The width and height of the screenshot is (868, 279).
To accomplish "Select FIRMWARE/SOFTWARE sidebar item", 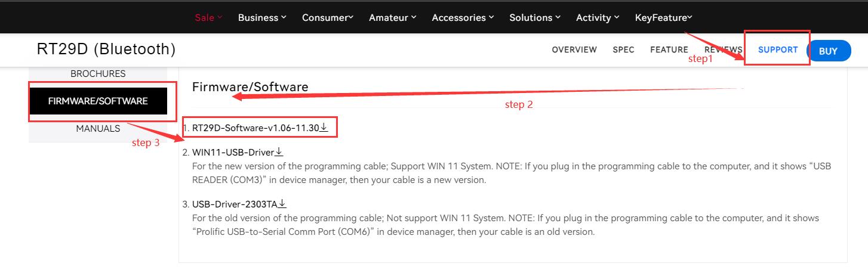I will point(98,101).
